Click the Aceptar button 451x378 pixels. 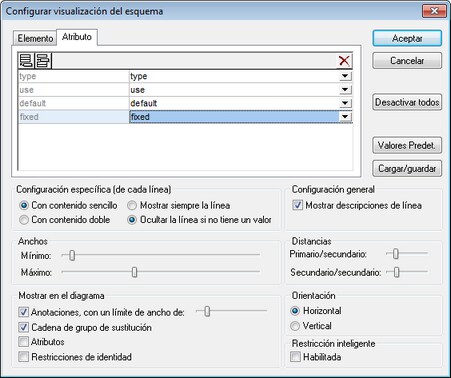[x=407, y=38]
